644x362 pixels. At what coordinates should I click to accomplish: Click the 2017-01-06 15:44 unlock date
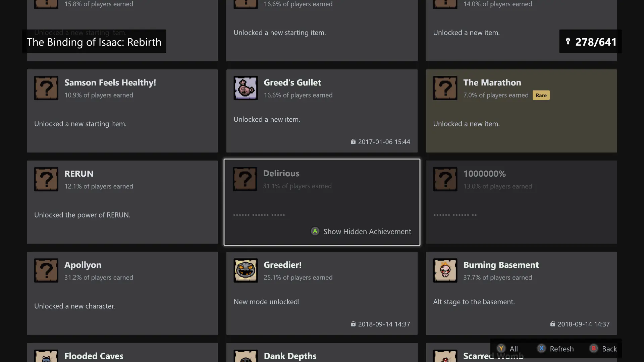384,142
